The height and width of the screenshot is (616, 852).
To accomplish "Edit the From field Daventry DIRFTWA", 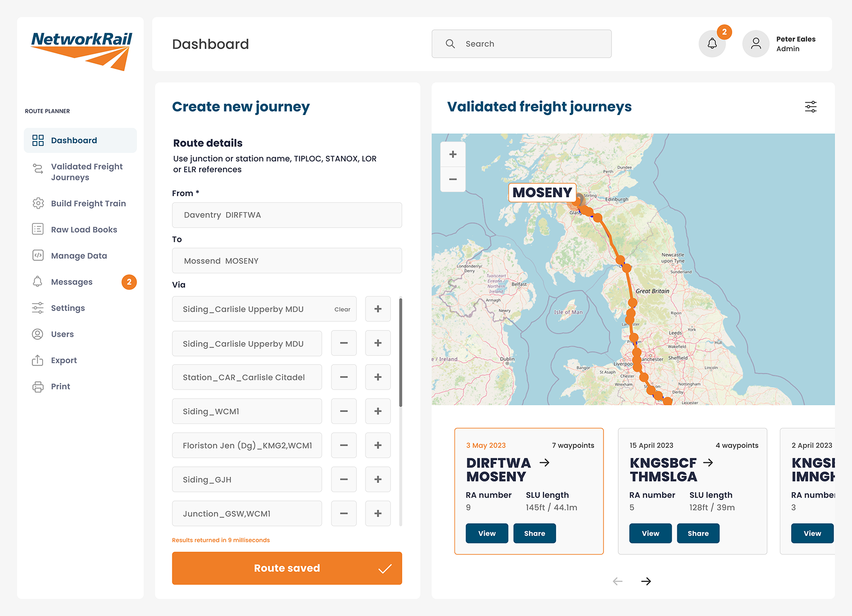I will [287, 215].
